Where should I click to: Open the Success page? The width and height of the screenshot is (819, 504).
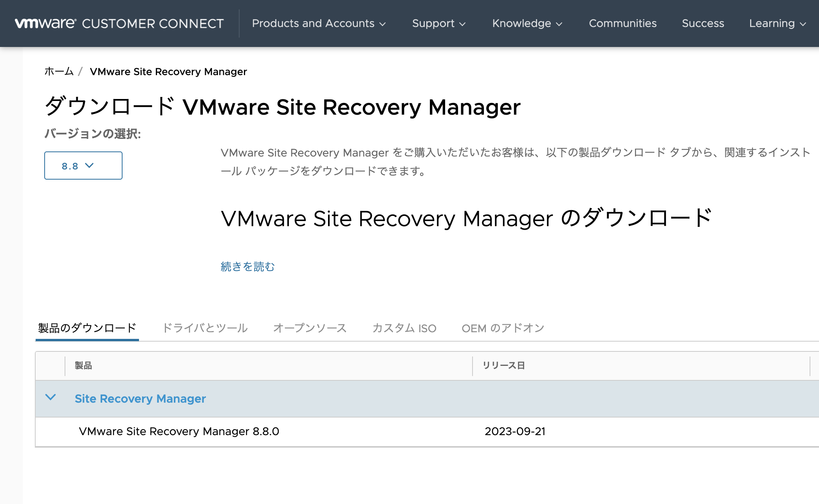point(703,23)
